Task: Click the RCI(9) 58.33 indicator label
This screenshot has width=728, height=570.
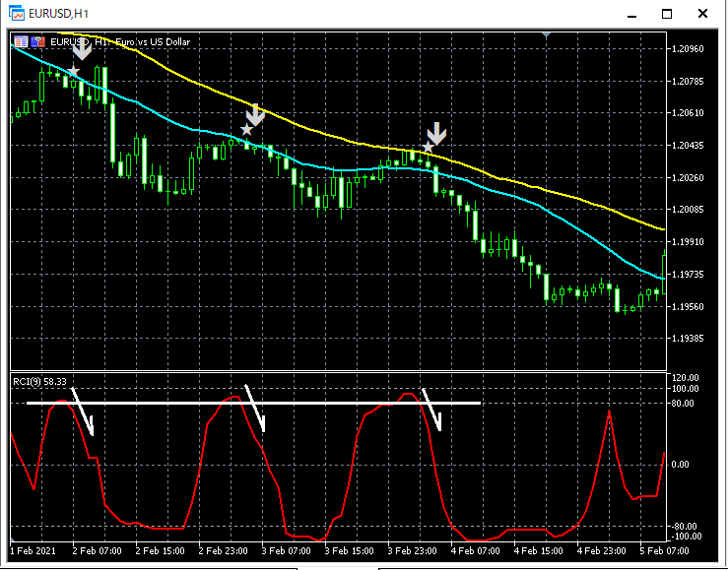Action: [40, 382]
